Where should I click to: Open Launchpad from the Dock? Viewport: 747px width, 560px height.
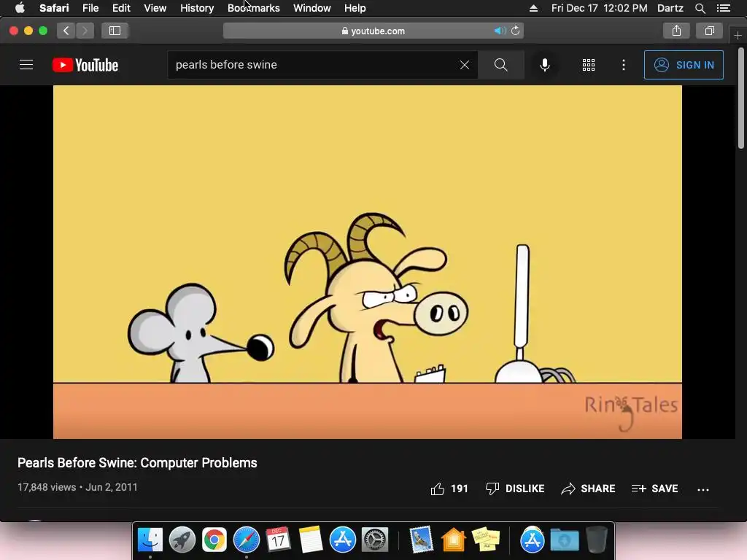point(182,540)
